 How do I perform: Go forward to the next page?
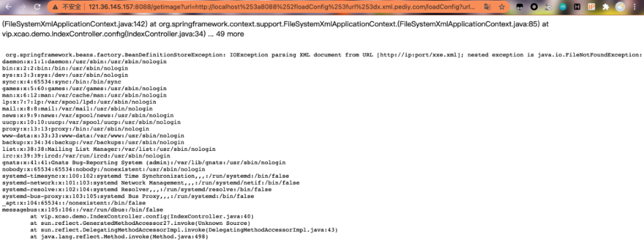(23, 7)
